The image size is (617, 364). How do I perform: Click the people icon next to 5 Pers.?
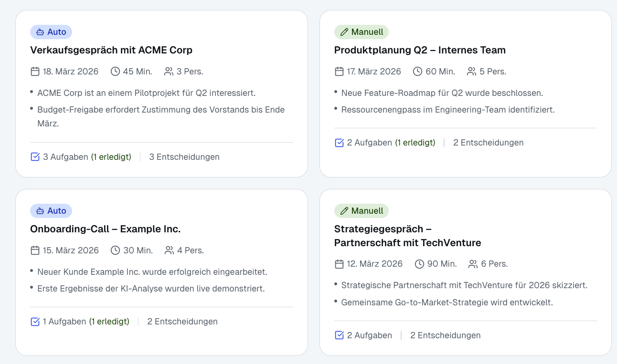(472, 71)
